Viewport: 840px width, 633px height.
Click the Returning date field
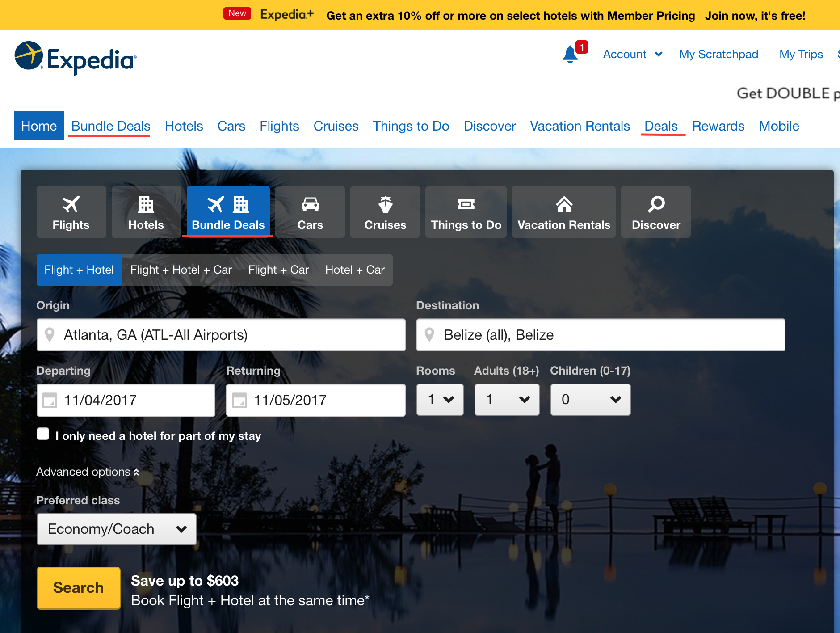316,400
